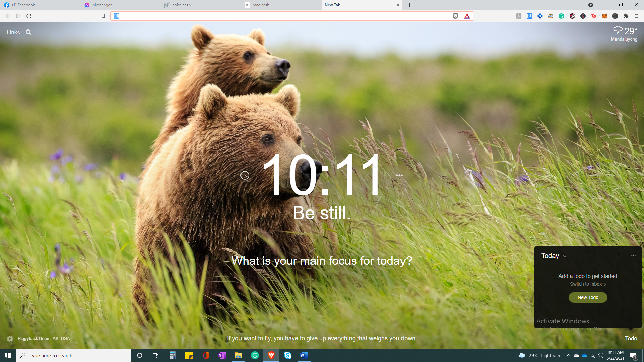The height and width of the screenshot is (362, 644).
Task: Open Grammarly app from the taskbar
Action: pos(255,355)
